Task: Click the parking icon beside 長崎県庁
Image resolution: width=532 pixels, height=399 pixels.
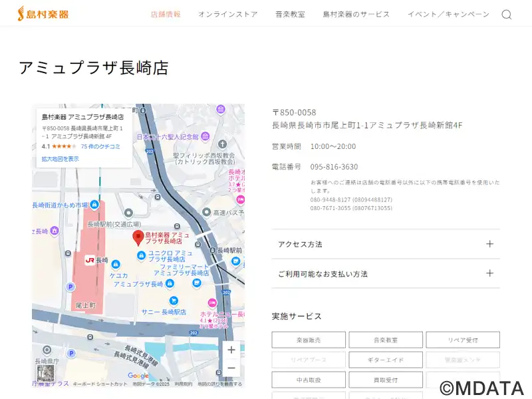Action: [x=71, y=353]
